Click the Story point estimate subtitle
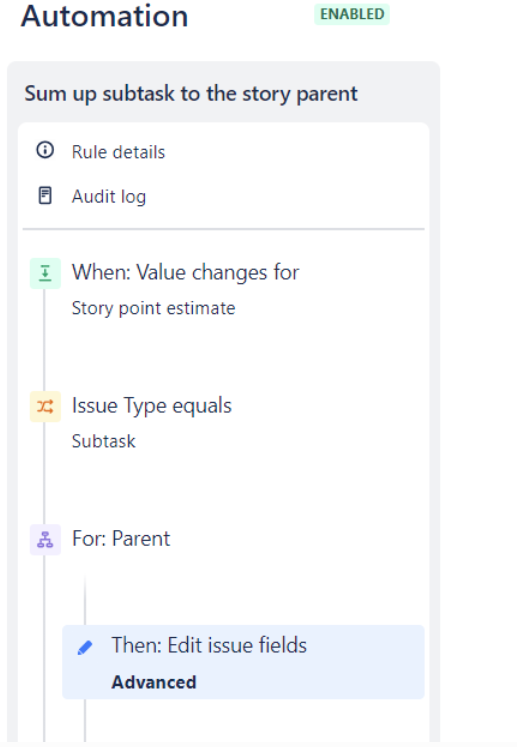This screenshot has width=517, height=747. coord(153,308)
